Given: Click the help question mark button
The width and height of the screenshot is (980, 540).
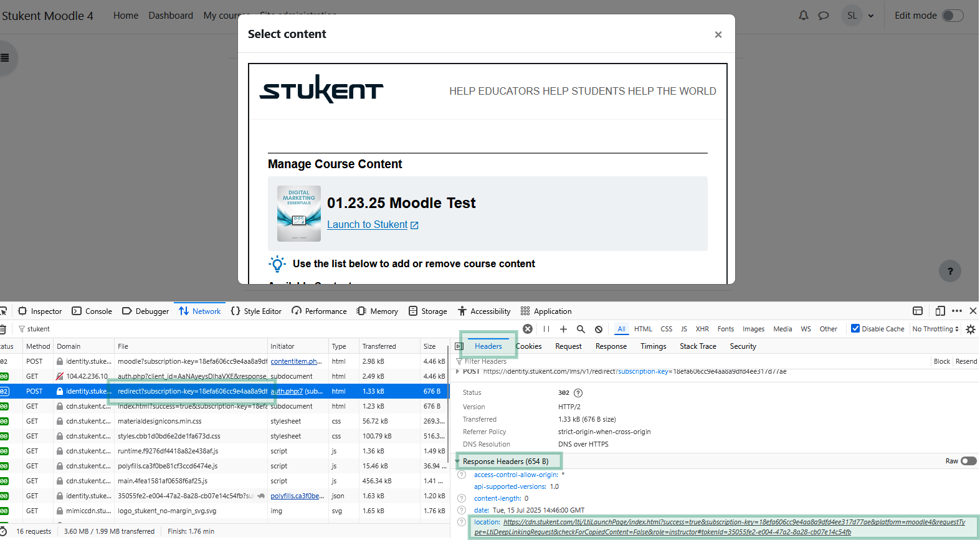Looking at the screenshot, I should [950, 271].
